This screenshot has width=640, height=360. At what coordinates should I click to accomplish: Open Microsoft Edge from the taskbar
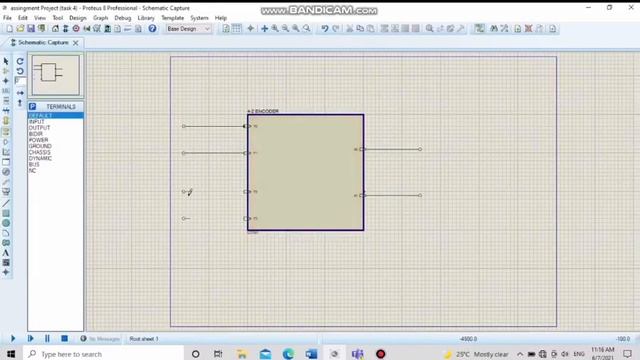pyautogui.click(x=288, y=354)
